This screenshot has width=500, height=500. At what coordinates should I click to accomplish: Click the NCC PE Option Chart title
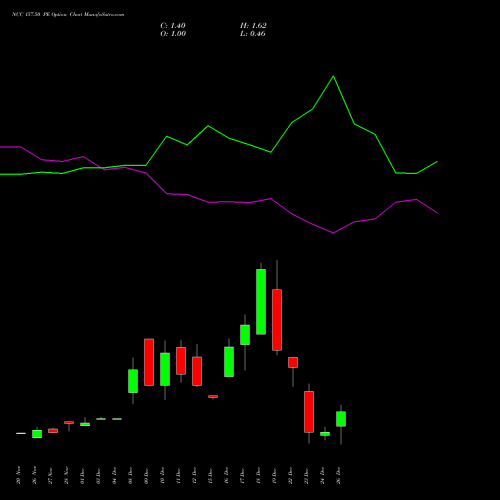68,15
